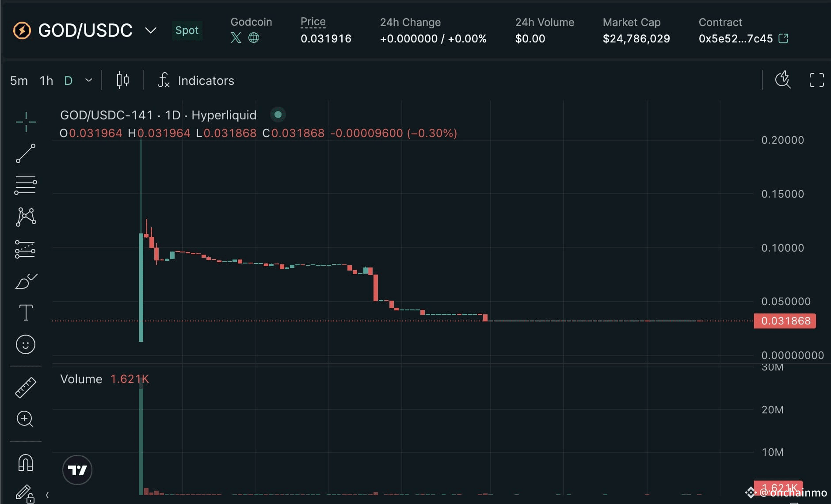This screenshot has height=504, width=831.
Task: Click the 0.20000 price axis label
Action: click(782, 140)
